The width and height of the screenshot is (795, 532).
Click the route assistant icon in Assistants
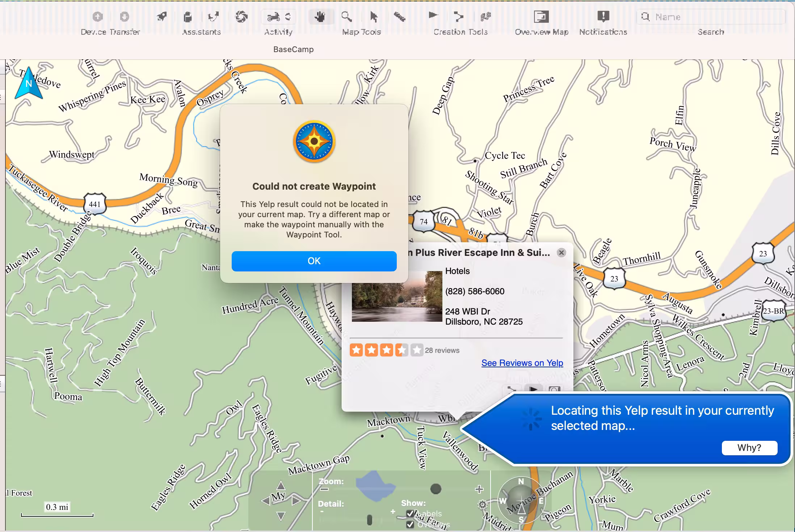point(214,17)
